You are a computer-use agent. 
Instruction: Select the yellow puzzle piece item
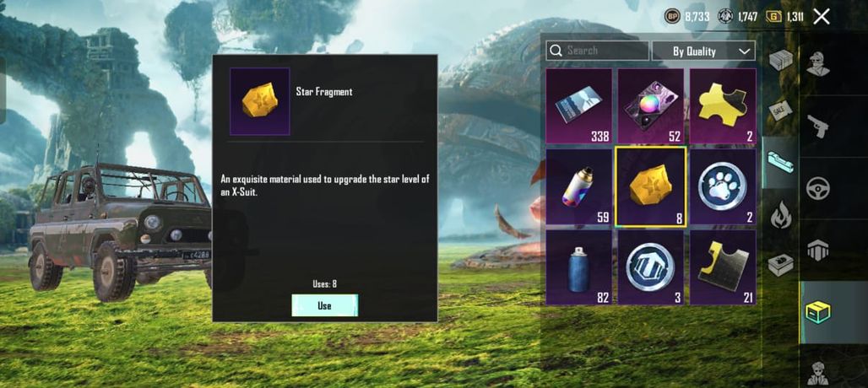(x=723, y=106)
